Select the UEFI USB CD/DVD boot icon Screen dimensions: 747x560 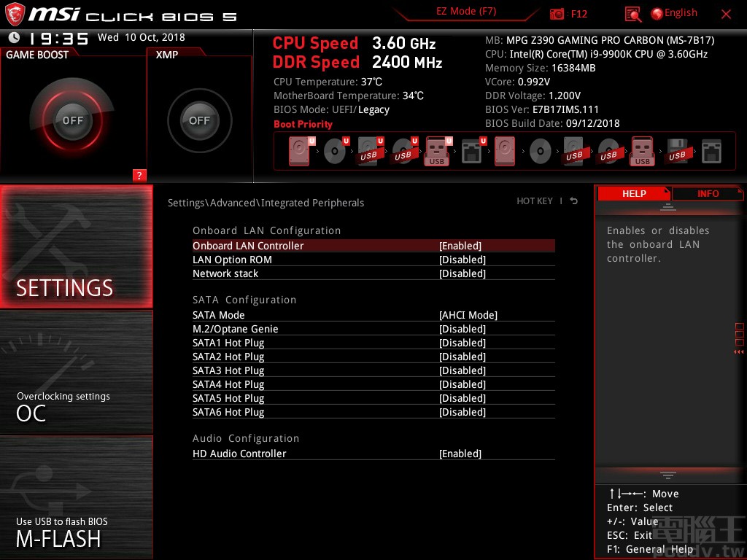(404, 151)
